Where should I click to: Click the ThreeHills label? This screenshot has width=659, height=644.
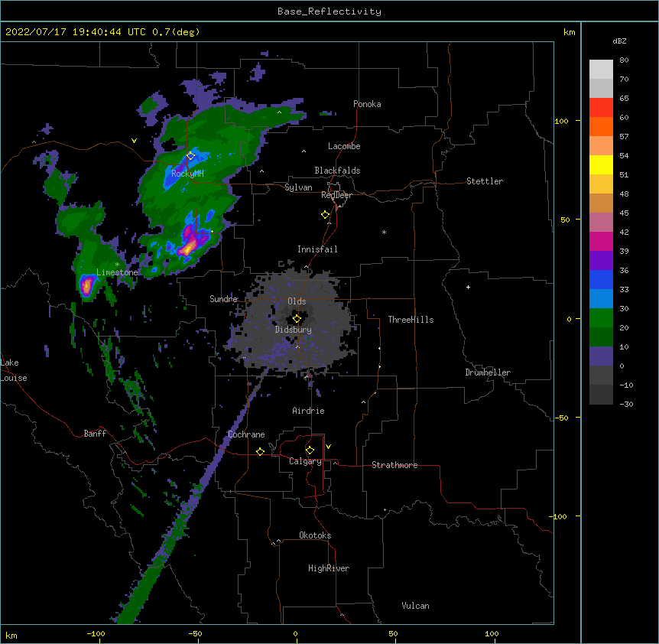click(x=411, y=320)
